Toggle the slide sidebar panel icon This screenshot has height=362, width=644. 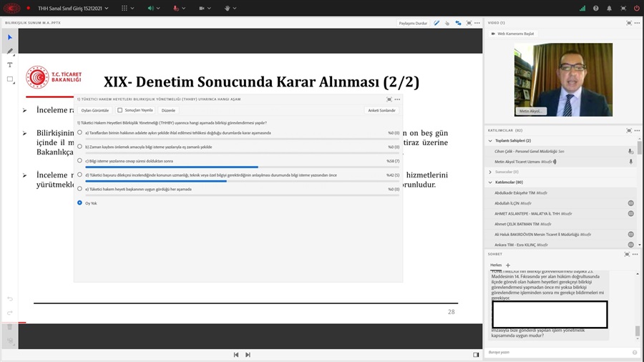(x=476, y=355)
